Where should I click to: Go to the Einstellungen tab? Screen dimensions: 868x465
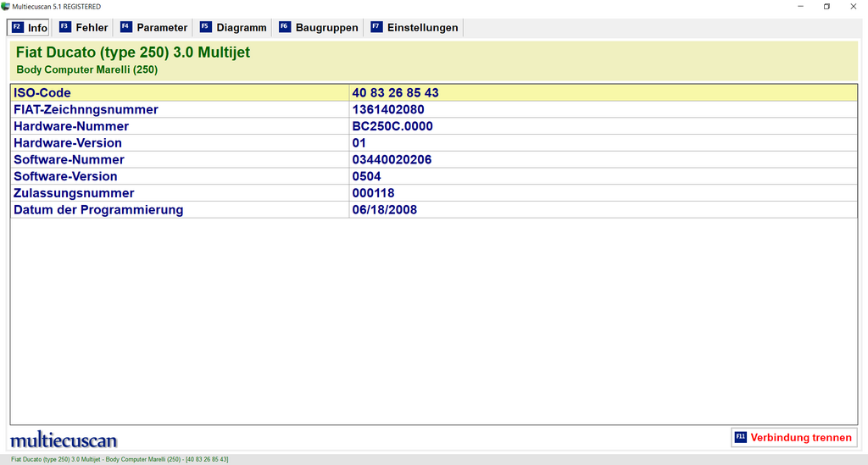point(415,28)
